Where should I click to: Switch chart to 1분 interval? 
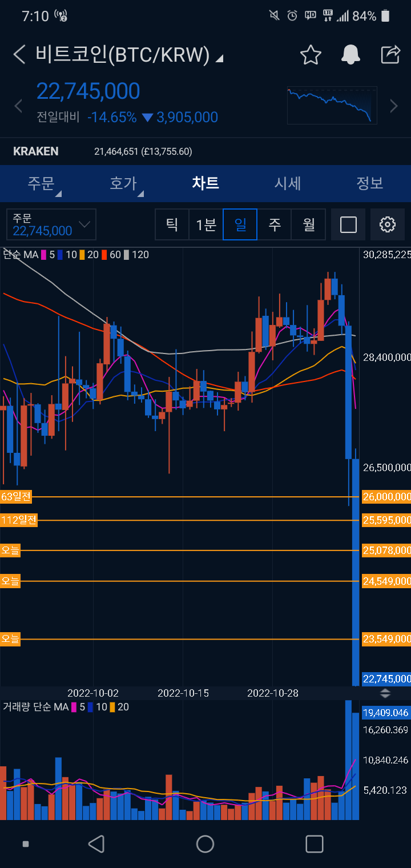pos(206,224)
